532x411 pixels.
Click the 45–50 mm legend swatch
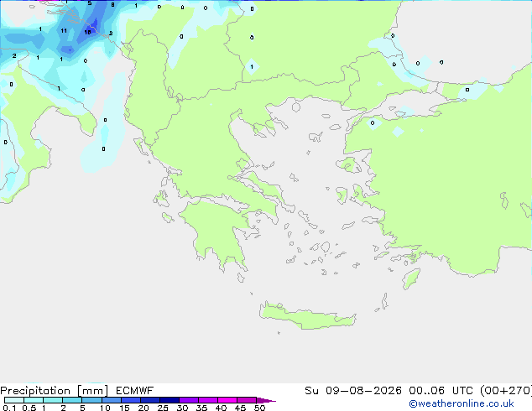pos(247,400)
